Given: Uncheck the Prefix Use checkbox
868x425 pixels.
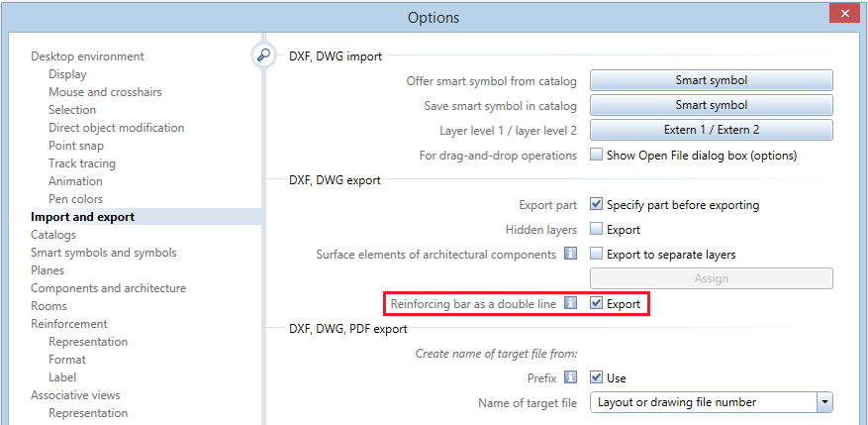Looking at the screenshot, I should [x=597, y=377].
